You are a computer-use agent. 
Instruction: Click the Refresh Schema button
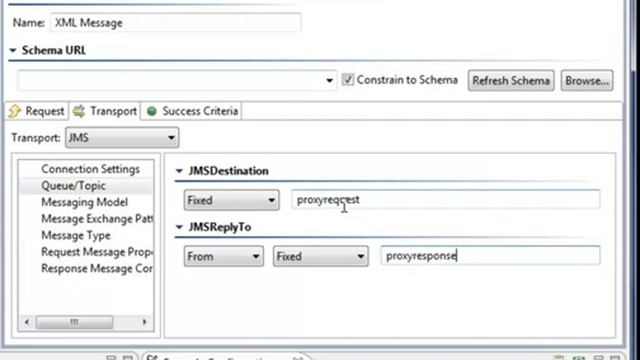coord(511,80)
